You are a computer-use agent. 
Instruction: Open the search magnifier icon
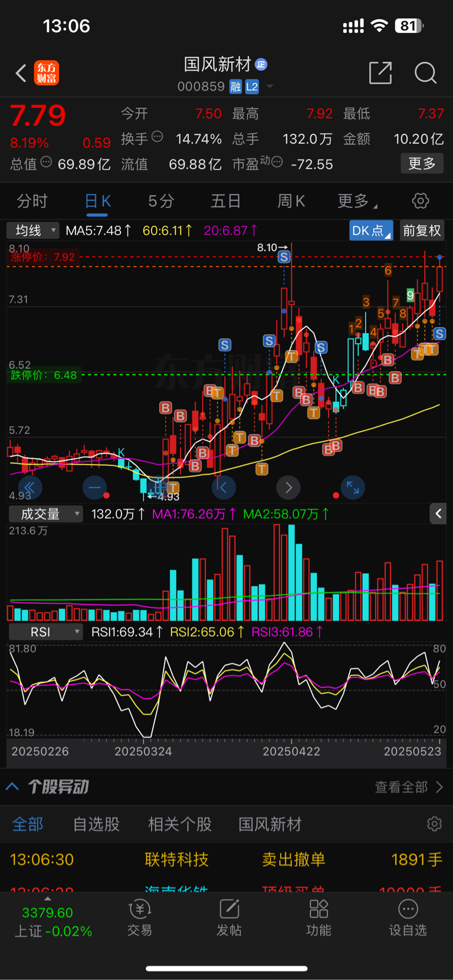click(x=425, y=73)
